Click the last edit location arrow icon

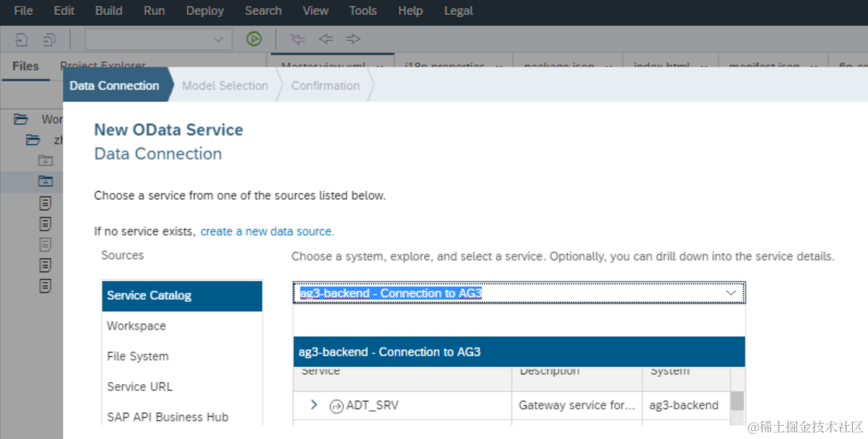pyautogui.click(x=298, y=38)
